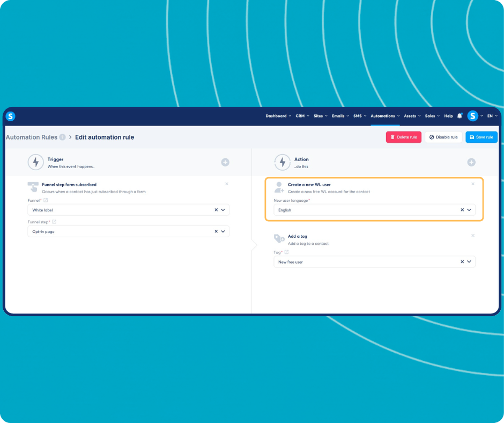Clear the New free user tag selection
504x423 pixels.
pyautogui.click(x=462, y=262)
